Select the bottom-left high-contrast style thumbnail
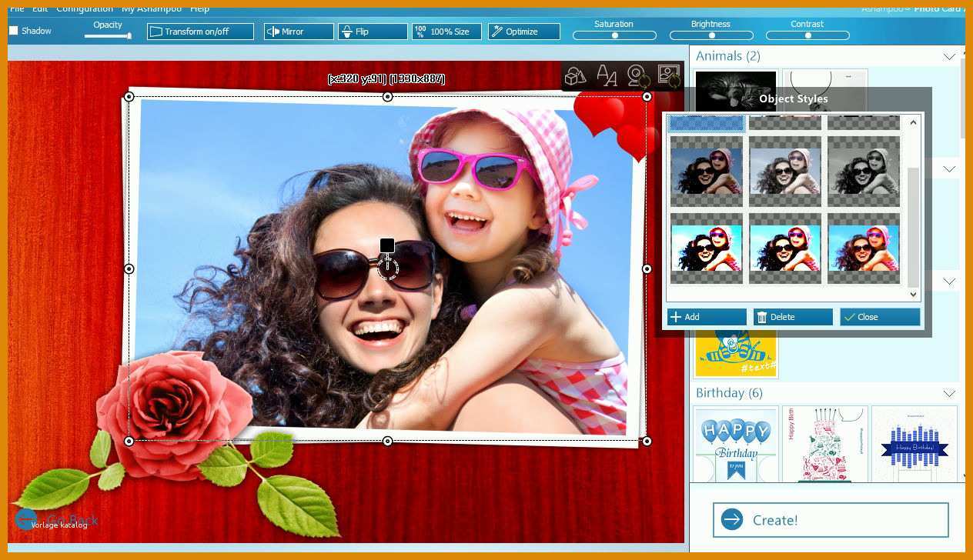Viewport: 973px width, 560px height. (707, 248)
